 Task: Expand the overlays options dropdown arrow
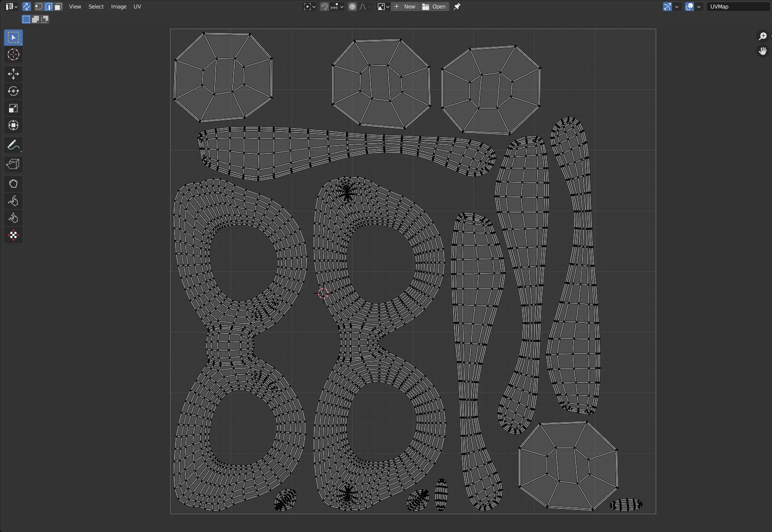coord(699,6)
